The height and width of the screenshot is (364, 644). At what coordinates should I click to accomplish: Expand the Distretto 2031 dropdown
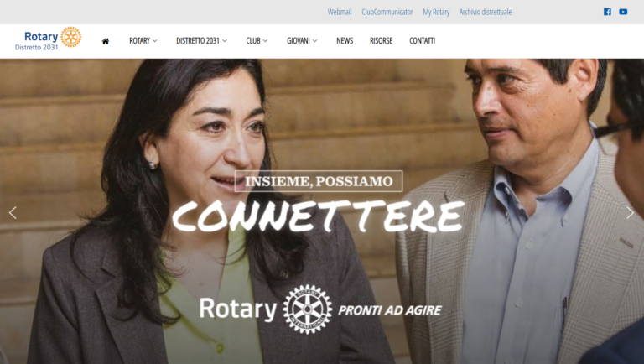pyautogui.click(x=201, y=40)
